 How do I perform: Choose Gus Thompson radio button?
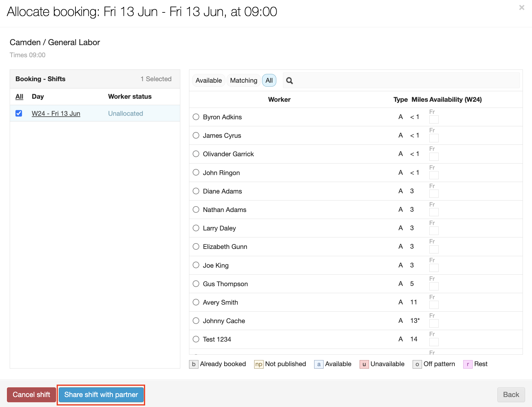point(196,284)
